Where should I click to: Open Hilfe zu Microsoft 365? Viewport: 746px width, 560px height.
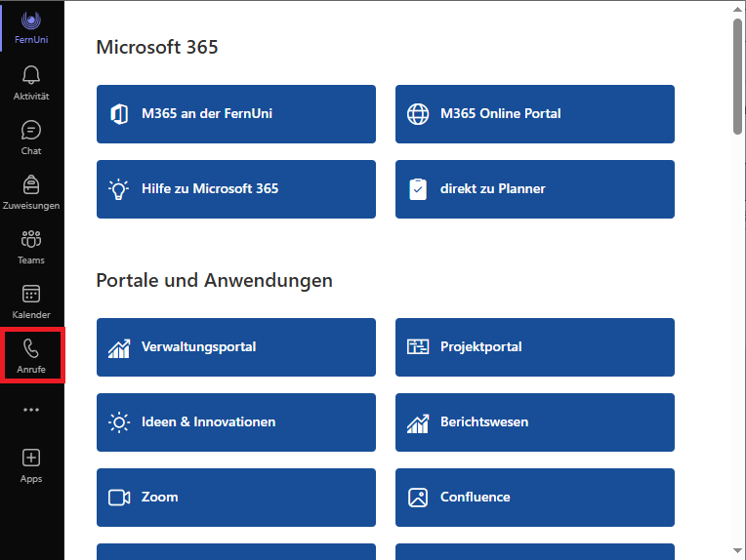[x=235, y=188]
